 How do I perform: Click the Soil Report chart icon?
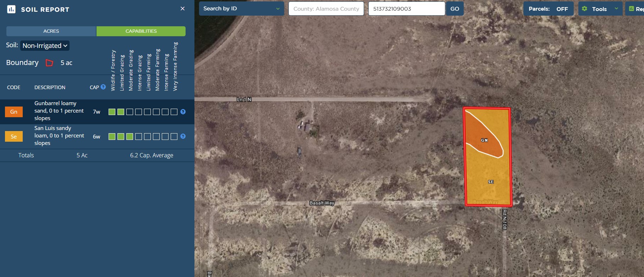tap(11, 9)
